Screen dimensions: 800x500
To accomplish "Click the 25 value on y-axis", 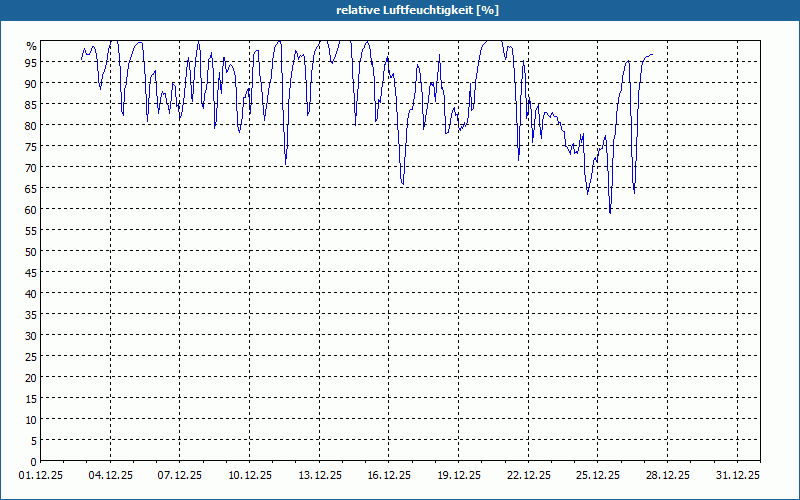I will click(31, 356).
